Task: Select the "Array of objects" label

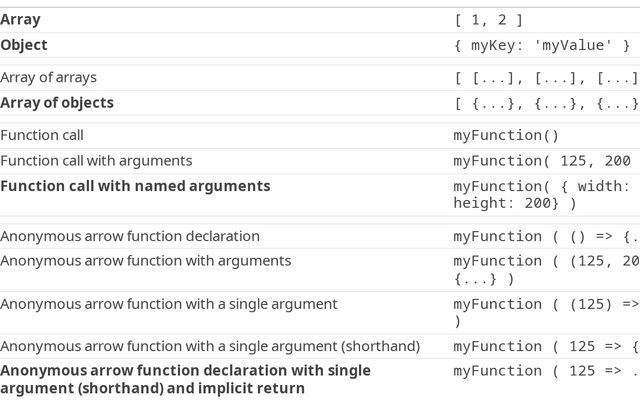Action: tap(57, 103)
